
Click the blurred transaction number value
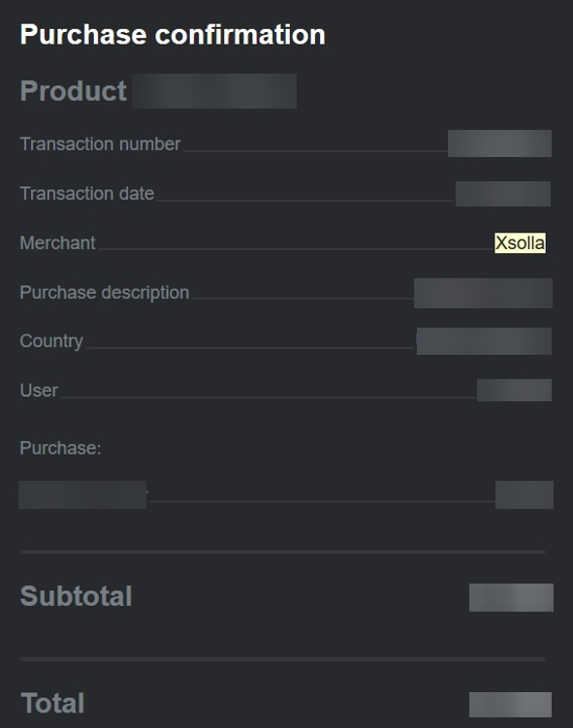point(499,143)
